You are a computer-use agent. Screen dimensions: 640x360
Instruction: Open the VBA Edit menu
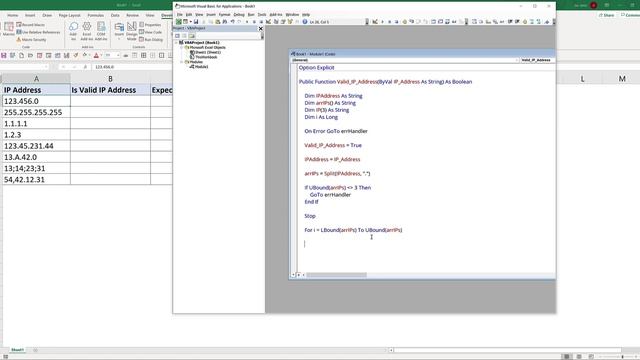click(x=189, y=14)
